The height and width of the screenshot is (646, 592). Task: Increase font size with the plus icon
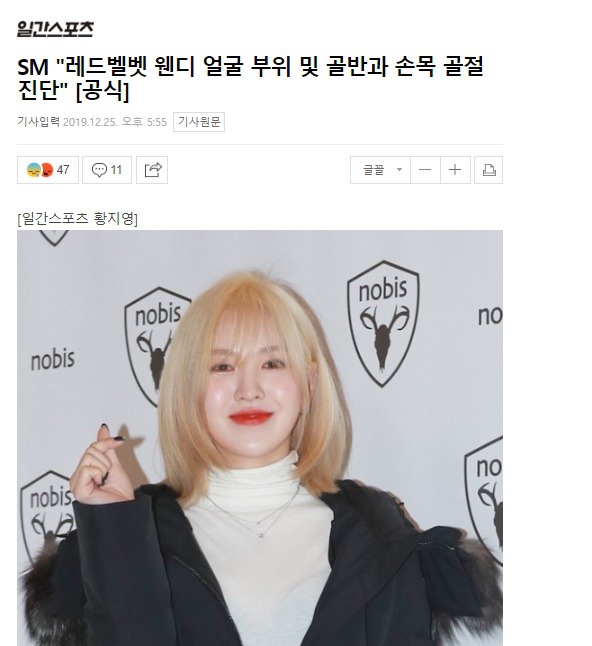click(455, 170)
